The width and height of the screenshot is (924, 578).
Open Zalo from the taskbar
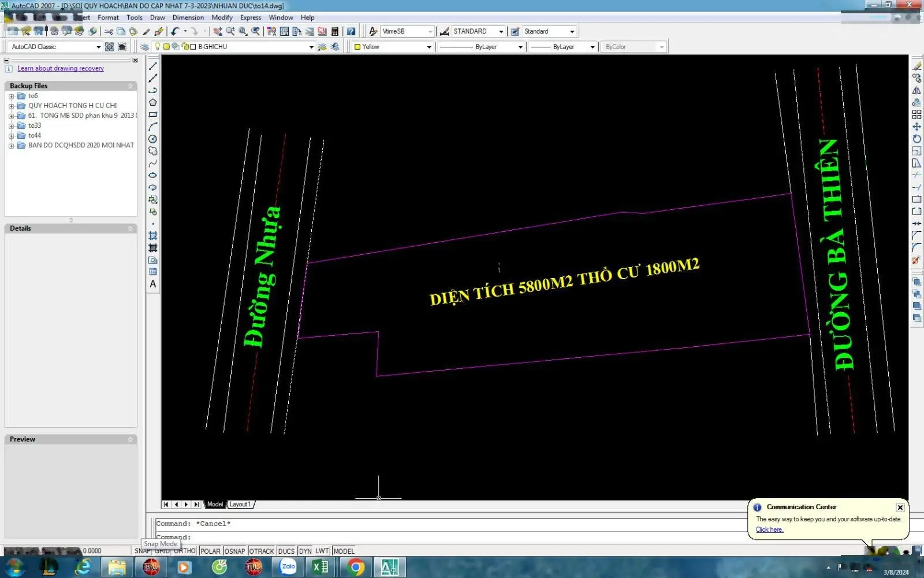[x=288, y=567]
